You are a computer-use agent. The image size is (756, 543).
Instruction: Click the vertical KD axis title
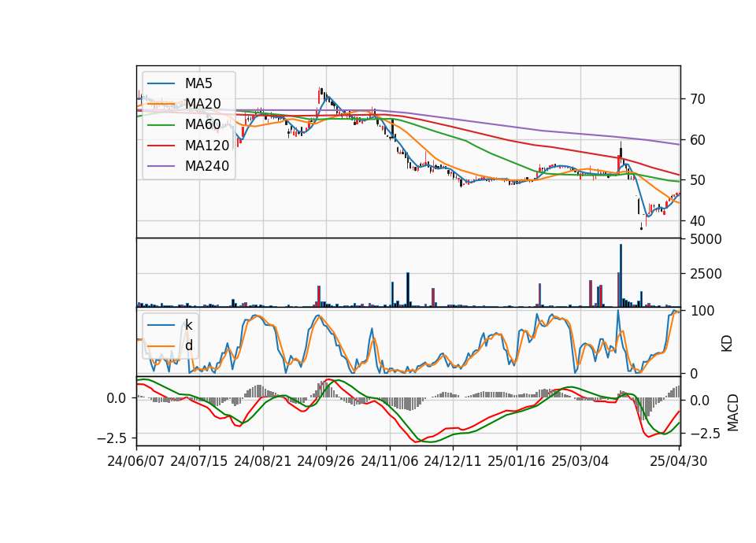[x=727, y=343]
